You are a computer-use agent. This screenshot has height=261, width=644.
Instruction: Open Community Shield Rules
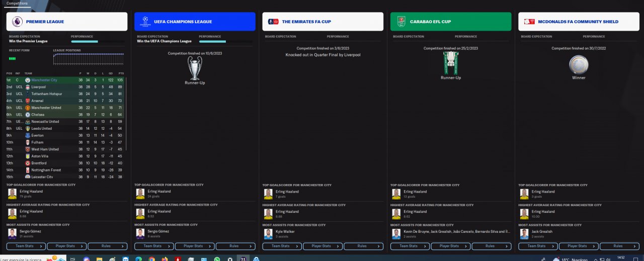point(620,246)
